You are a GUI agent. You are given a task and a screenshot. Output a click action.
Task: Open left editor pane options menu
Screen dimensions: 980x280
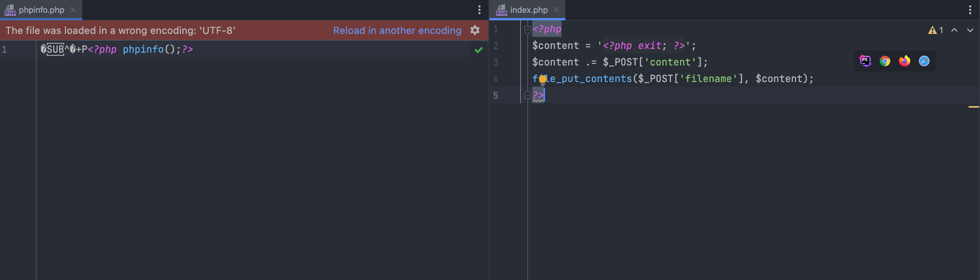tap(479, 10)
